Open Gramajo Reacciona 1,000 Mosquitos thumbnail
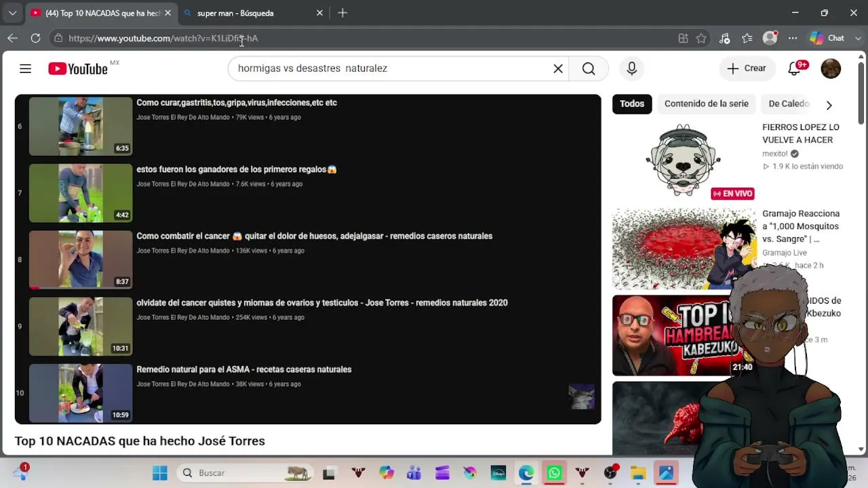 684,249
